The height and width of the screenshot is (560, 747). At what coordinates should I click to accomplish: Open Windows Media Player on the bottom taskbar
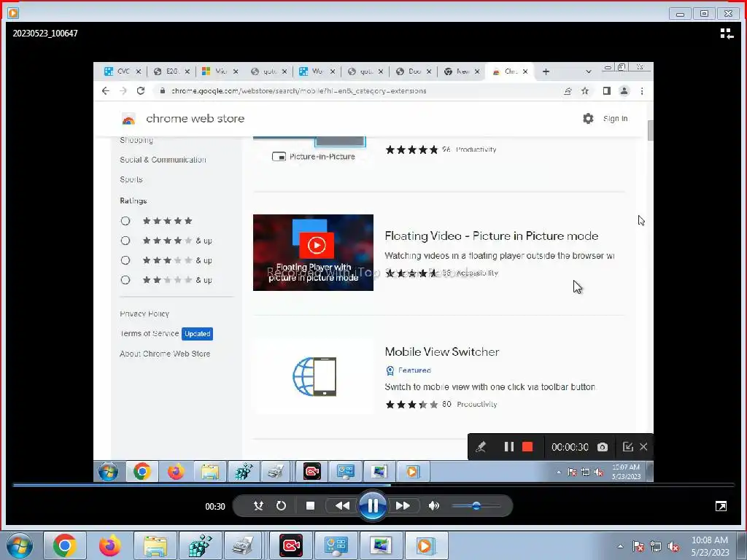click(426, 545)
